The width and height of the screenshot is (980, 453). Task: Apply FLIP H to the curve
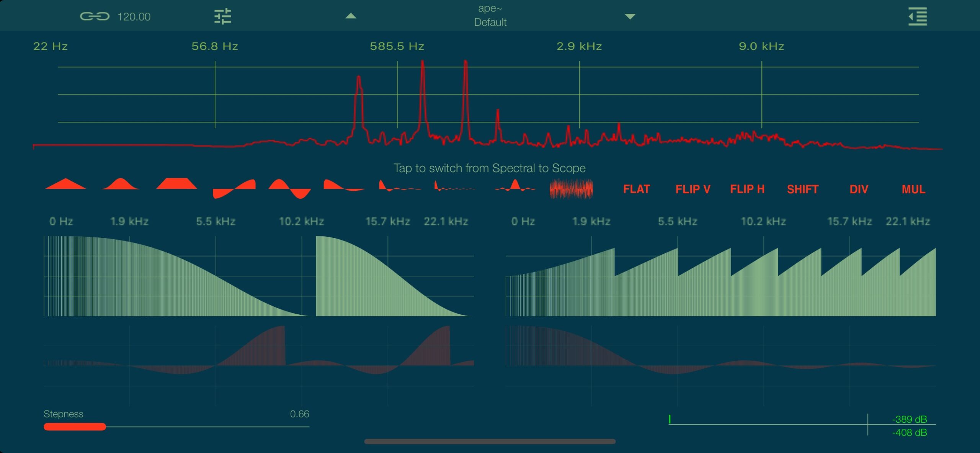tap(747, 189)
